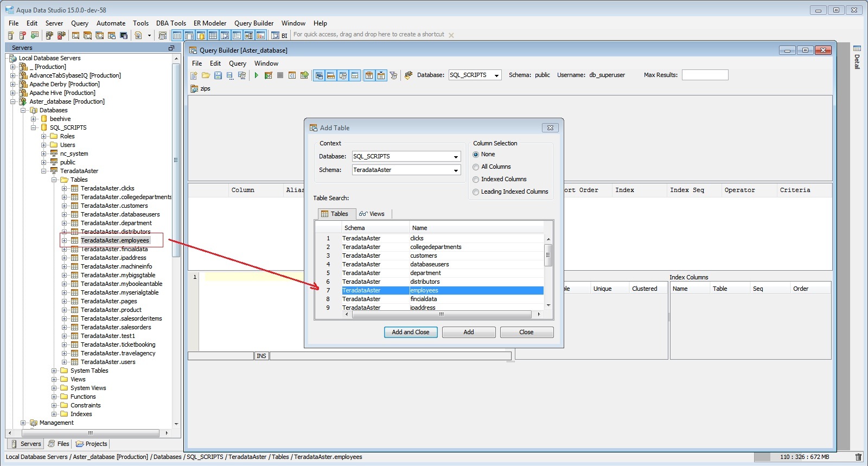Switch to the Files tab at the bottom left

[x=59, y=444]
